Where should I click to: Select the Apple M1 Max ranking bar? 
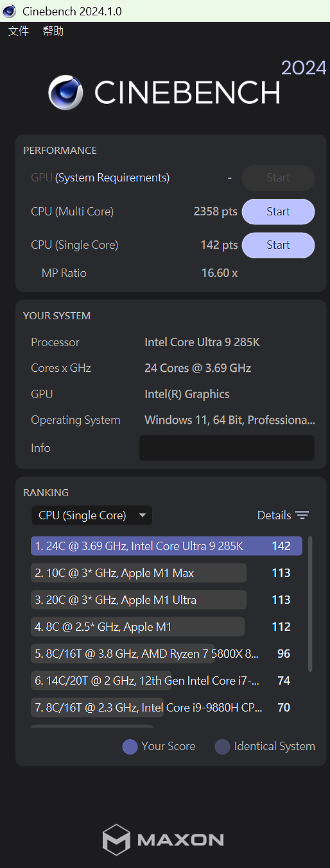pos(139,573)
